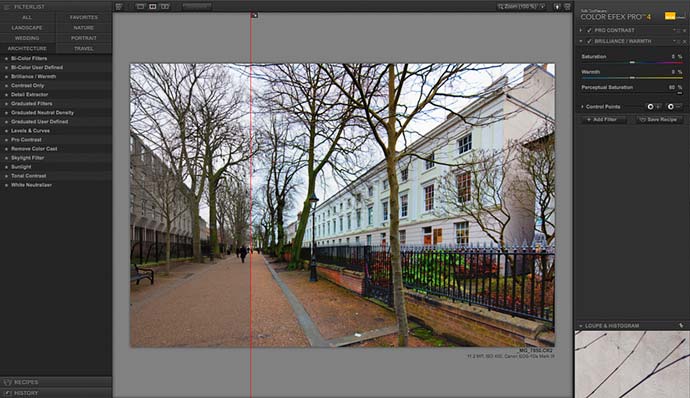Click the Saturation percentage value field
Viewport: 690px width, 398px height.
point(676,57)
